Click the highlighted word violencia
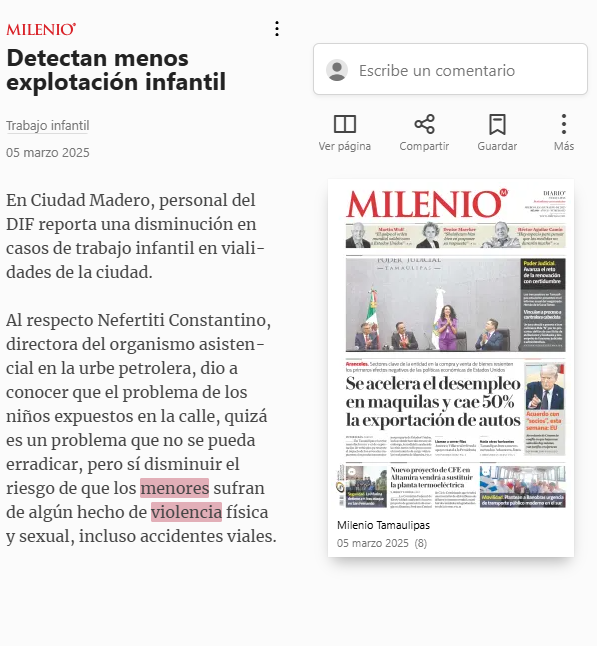This screenshot has width=597, height=646. [186, 512]
